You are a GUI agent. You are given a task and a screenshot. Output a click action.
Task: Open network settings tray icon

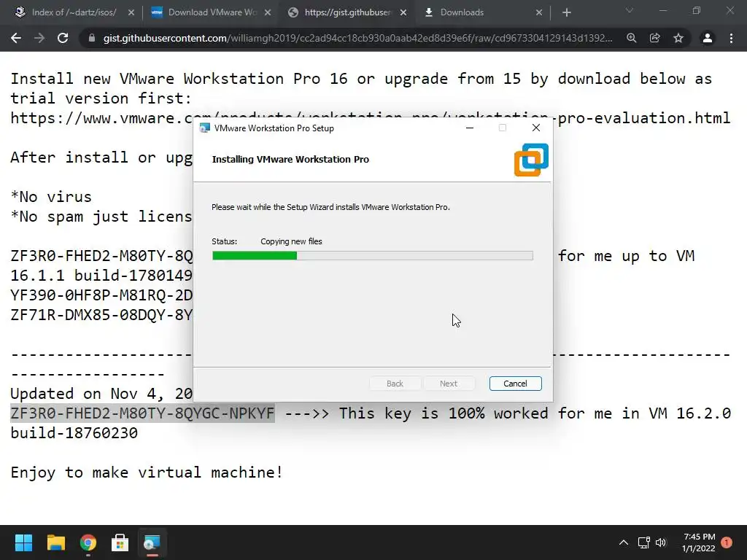click(643, 542)
